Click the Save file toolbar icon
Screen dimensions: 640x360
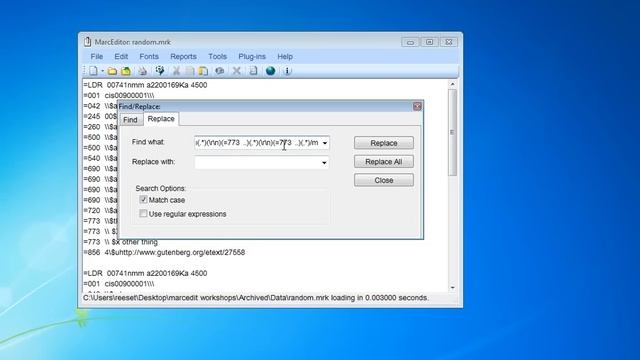tap(126, 71)
